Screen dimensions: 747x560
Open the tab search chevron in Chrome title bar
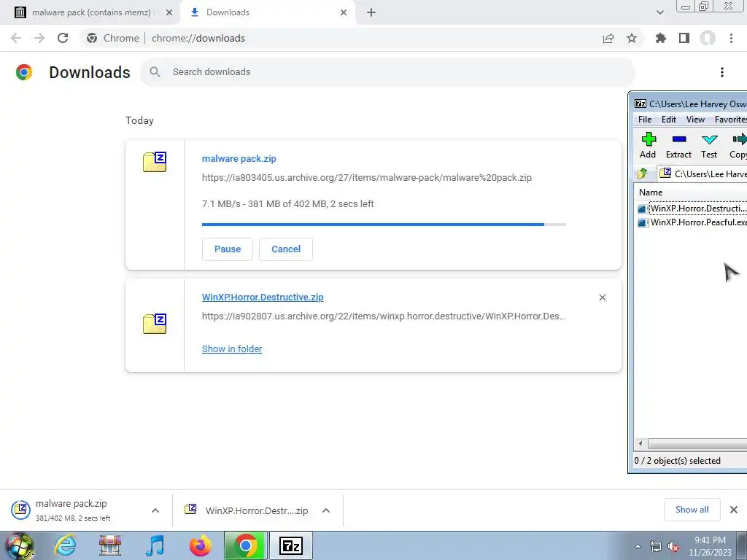pyautogui.click(x=659, y=12)
